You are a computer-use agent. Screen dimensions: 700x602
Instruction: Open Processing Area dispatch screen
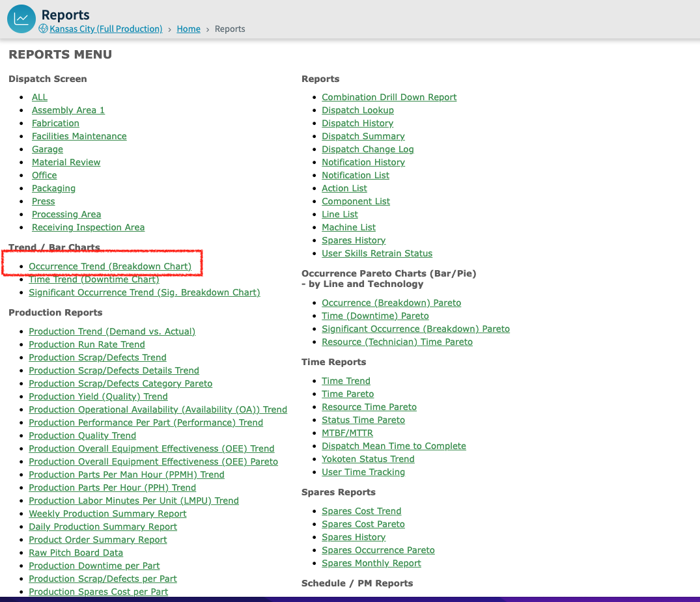(66, 214)
